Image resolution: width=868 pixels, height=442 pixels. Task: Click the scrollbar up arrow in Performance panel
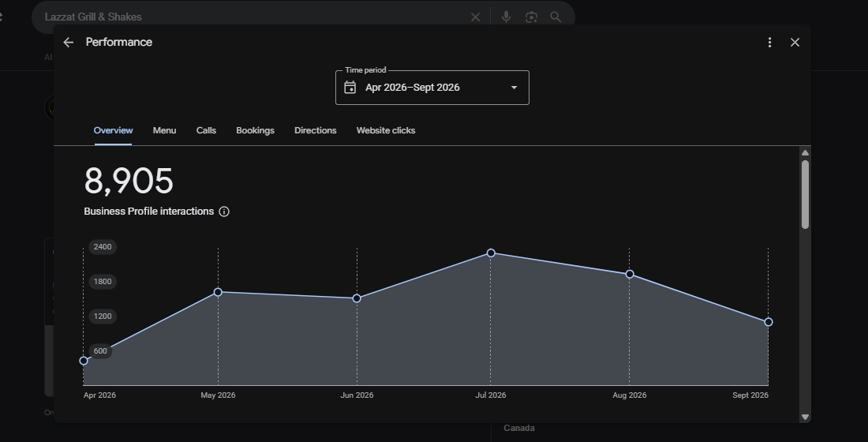point(806,153)
